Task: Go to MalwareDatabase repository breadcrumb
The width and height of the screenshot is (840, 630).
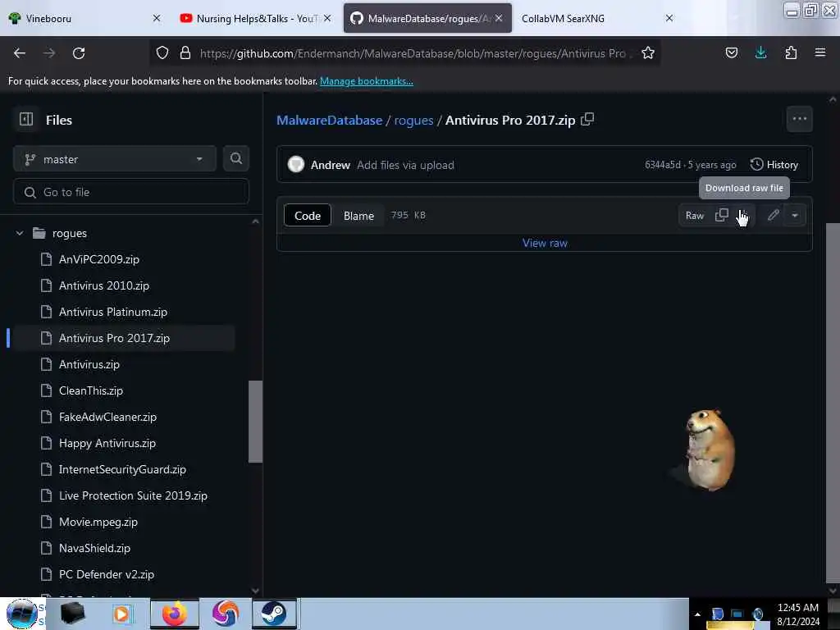Action: (330, 120)
